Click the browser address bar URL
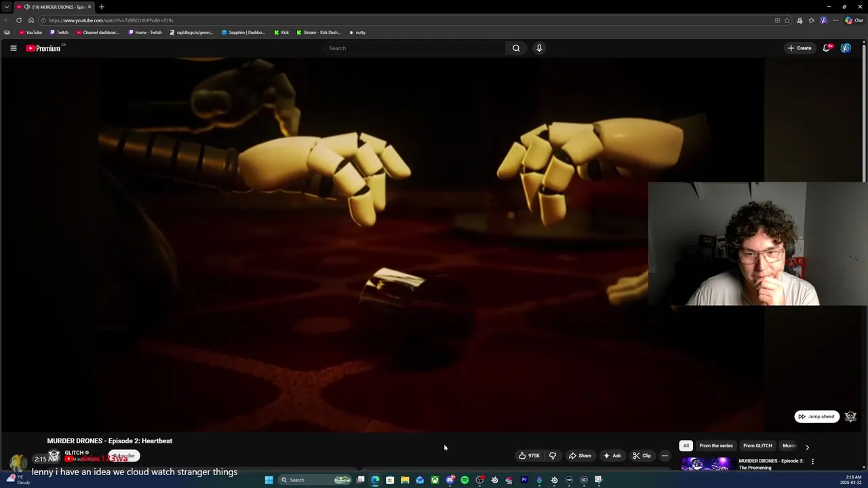Screen dimensions: 868x488 pos(407,20)
